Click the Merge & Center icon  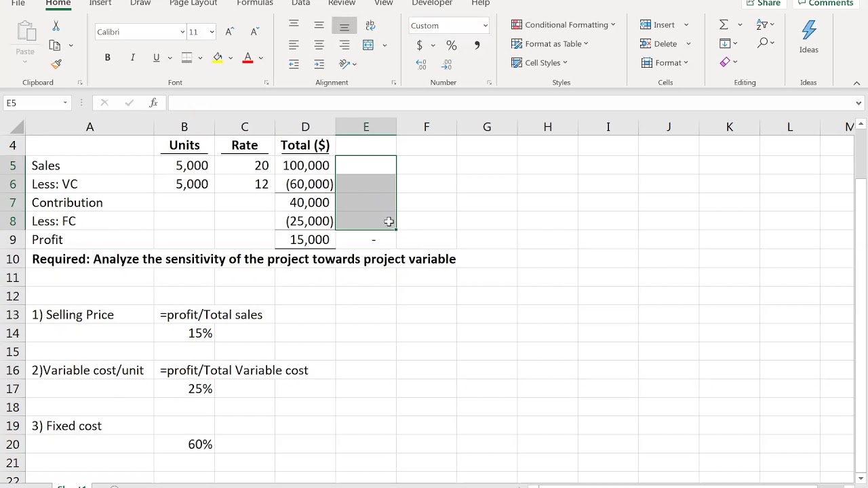368,45
